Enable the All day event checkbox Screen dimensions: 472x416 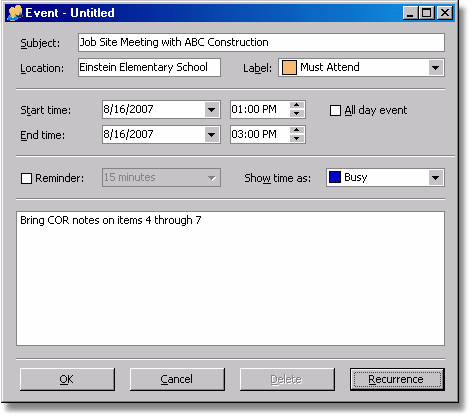point(335,110)
